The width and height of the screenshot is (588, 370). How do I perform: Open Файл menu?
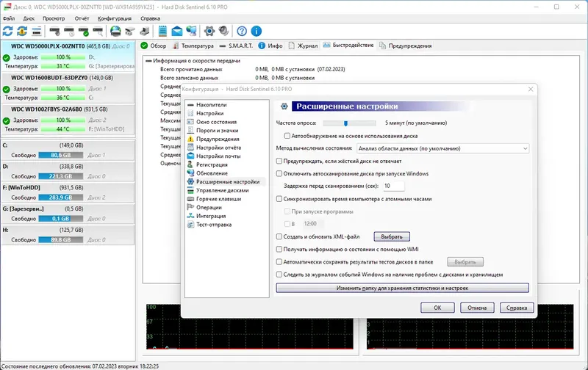pos(9,18)
